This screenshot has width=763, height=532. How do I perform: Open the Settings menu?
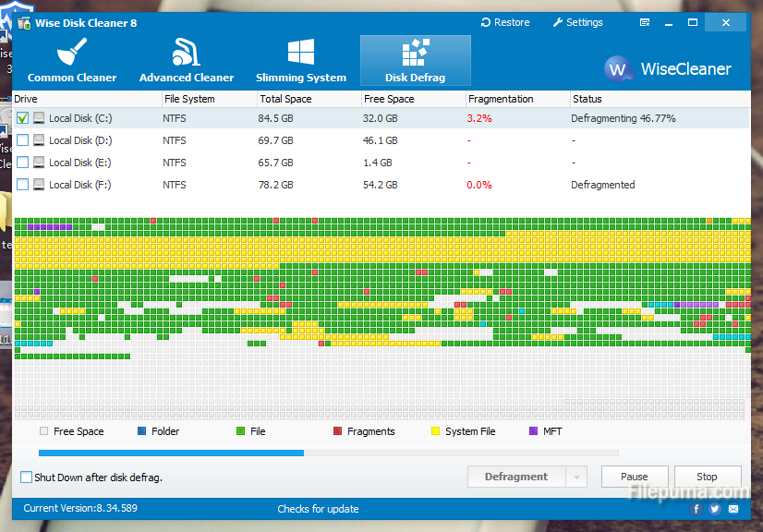pyautogui.click(x=577, y=22)
